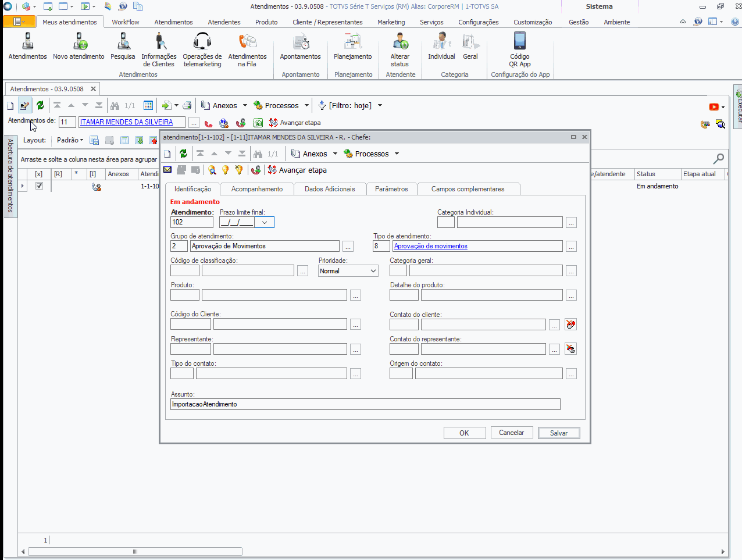The height and width of the screenshot is (560, 742).
Task: Open Código QR App
Action: (x=520, y=49)
